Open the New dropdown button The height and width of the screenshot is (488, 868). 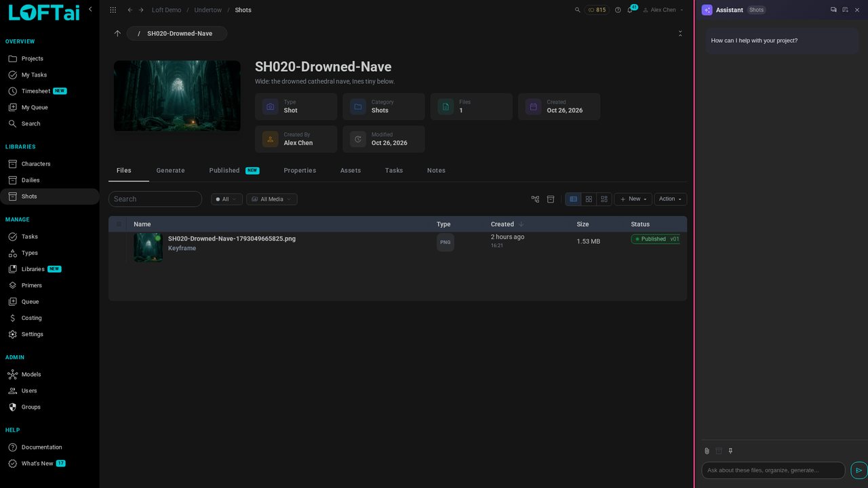(633, 199)
